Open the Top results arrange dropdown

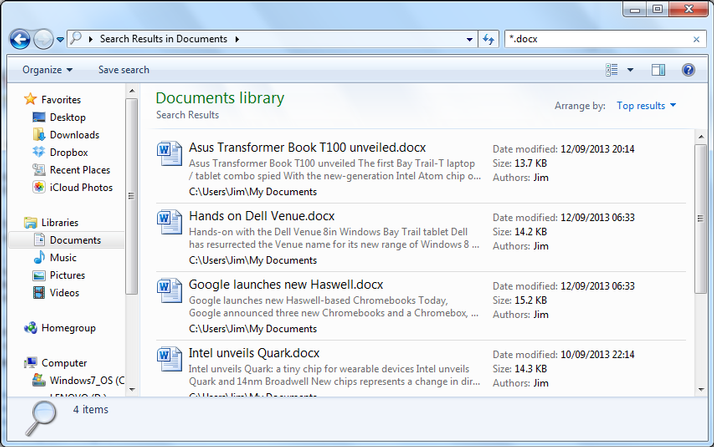(x=646, y=106)
